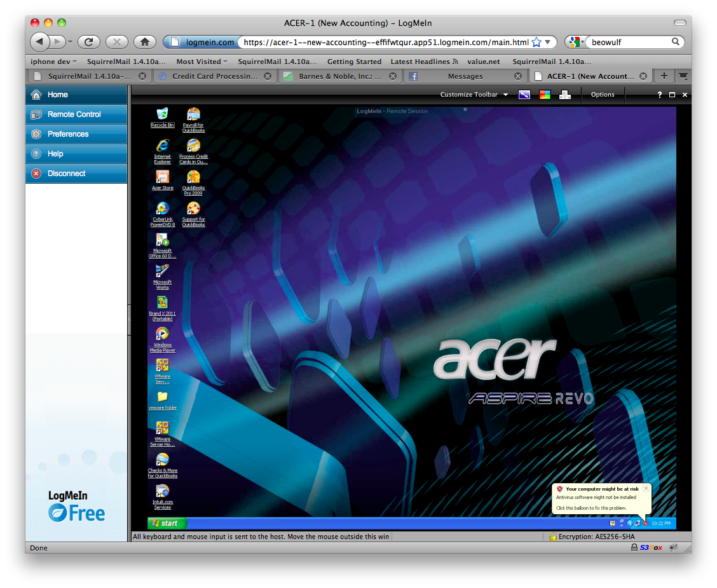Click Disconnect in LogMeIn sidebar

[x=76, y=174]
